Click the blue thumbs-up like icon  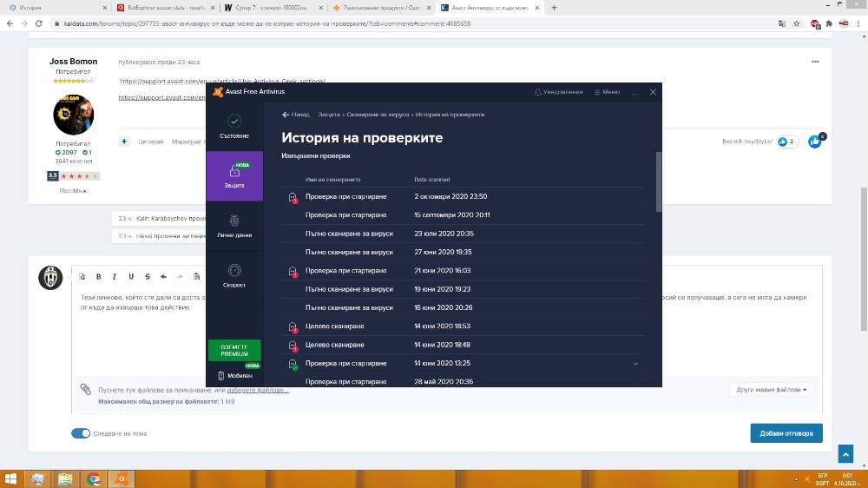point(814,142)
